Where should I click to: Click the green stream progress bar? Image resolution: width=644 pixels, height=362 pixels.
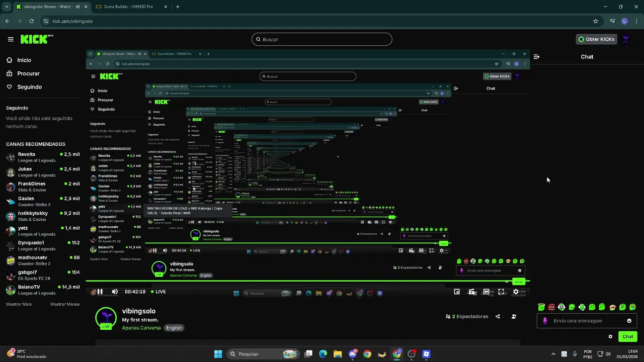point(307,281)
